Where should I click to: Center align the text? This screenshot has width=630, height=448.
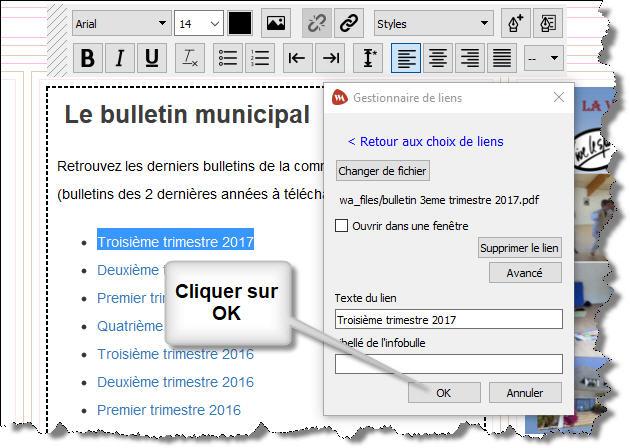click(438, 58)
